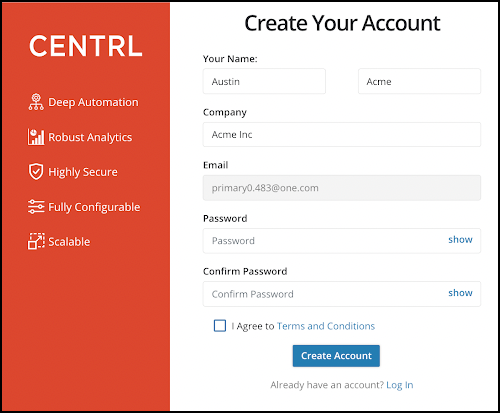Click the Create Account button
The height and width of the screenshot is (413, 500).
pos(336,356)
